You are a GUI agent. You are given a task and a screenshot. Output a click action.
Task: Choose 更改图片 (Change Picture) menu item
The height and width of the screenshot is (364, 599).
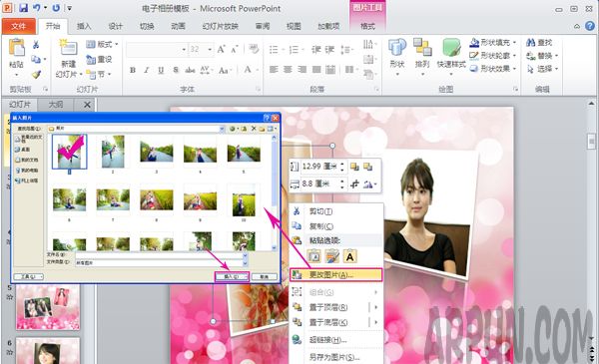pyautogui.click(x=336, y=274)
